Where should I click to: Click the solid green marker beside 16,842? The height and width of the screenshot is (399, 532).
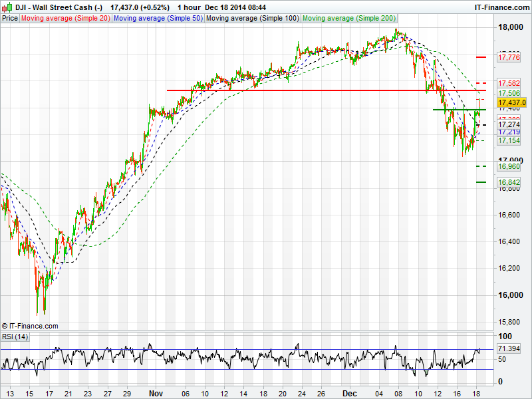[481, 182]
